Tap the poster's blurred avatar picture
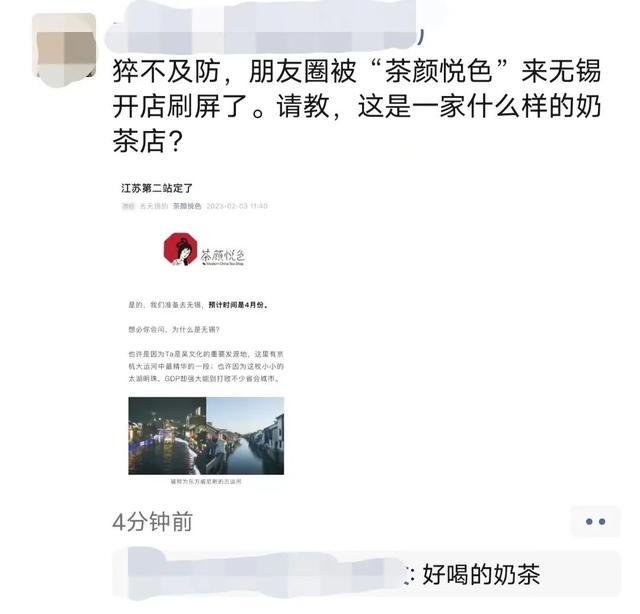 (64, 50)
